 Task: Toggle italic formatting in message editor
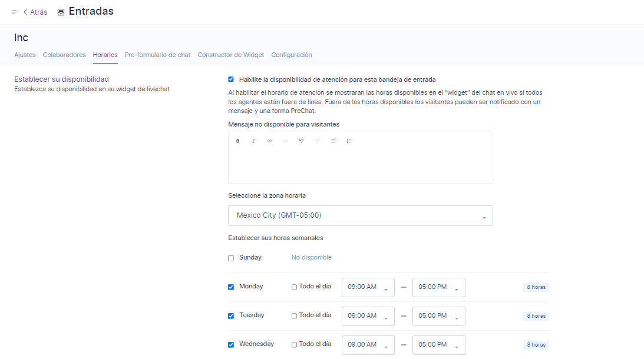pyautogui.click(x=253, y=141)
